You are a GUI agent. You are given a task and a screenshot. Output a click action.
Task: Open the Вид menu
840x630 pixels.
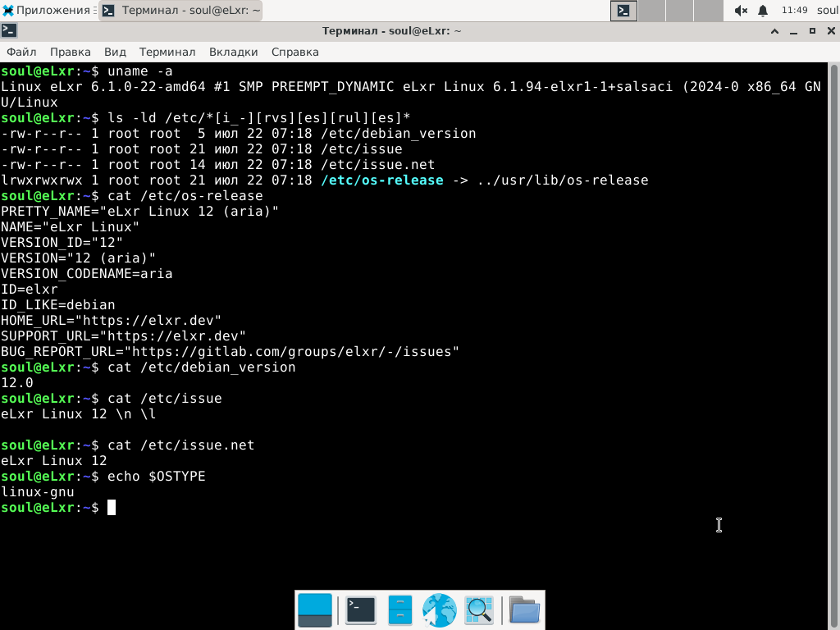click(115, 52)
